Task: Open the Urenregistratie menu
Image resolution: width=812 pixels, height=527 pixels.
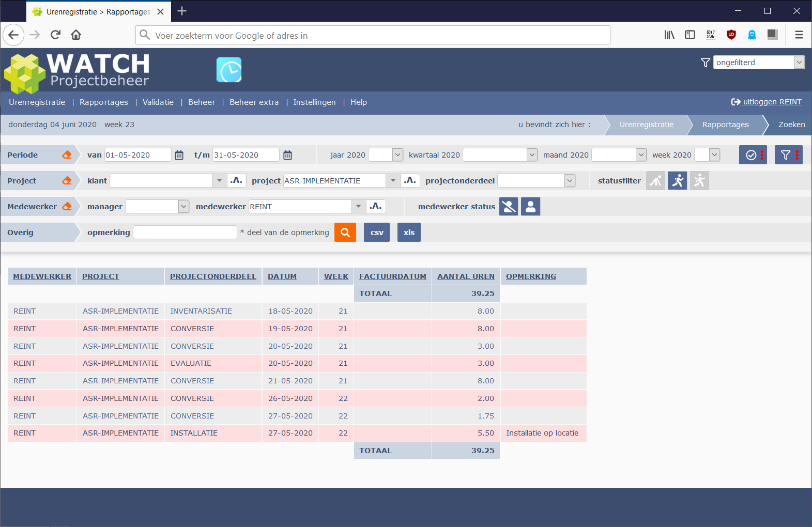Action: pyautogui.click(x=37, y=102)
